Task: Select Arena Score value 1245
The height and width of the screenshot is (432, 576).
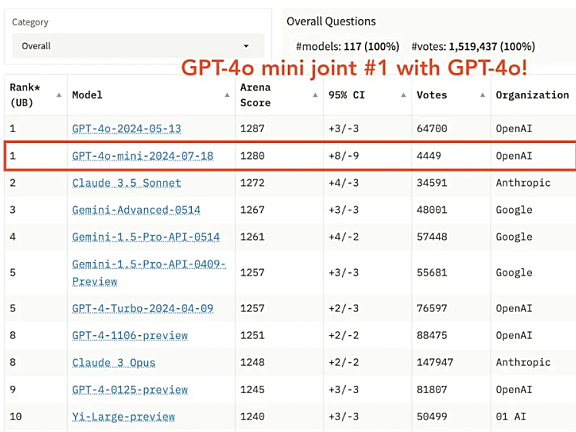Action: click(x=252, y=389)
